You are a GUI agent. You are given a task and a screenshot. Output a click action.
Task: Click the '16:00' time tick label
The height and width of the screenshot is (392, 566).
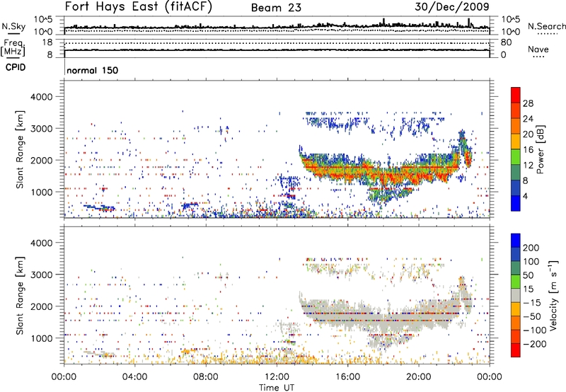click(347, 377)
